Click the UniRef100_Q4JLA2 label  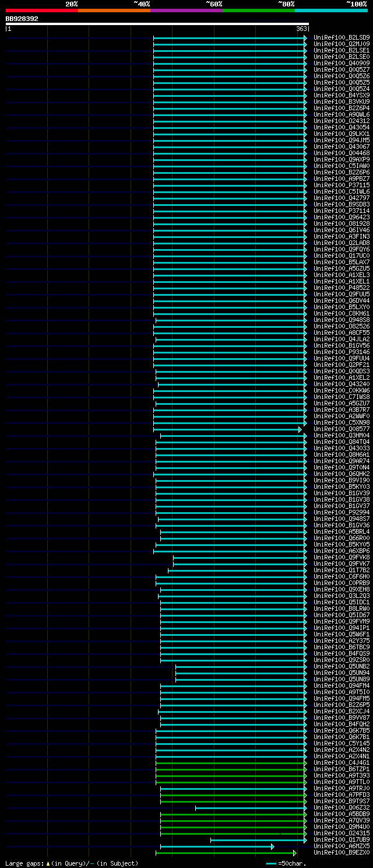pos(342,339)
